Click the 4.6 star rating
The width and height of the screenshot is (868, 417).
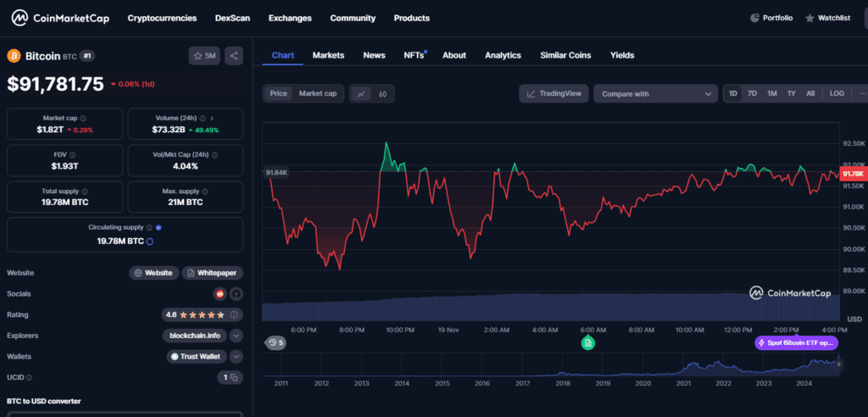(x=195, y=314)
